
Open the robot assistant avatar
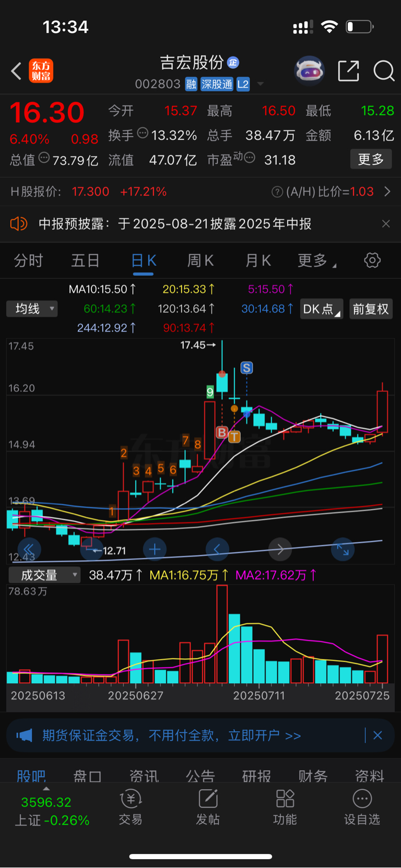(x=310, y=70)
